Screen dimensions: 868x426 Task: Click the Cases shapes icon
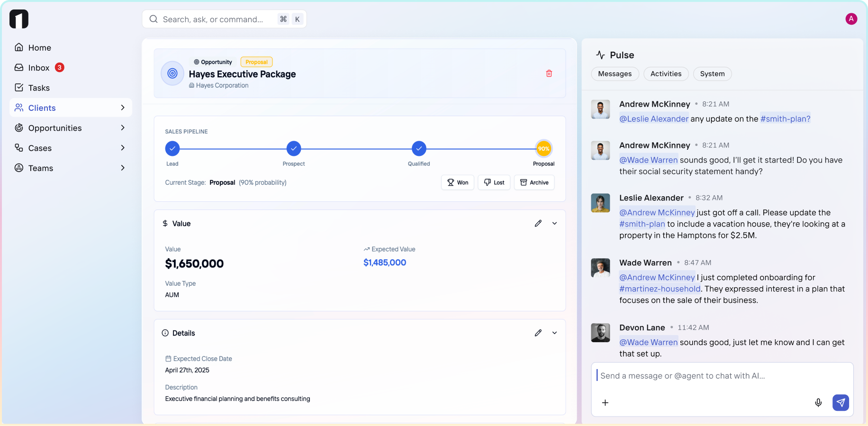(x=19, y=147)
